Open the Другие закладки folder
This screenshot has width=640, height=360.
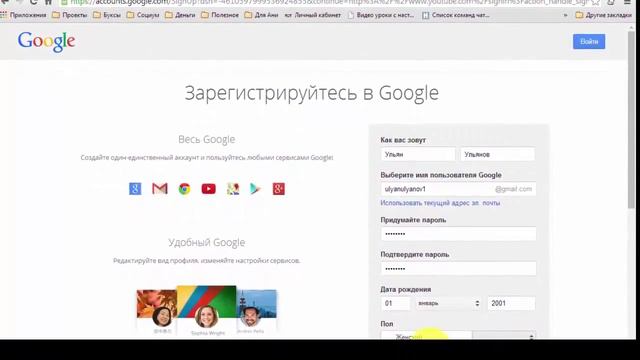coord(604,15)
